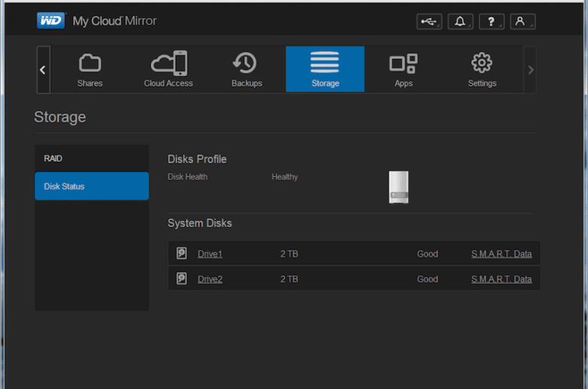The width and height of the screenshot is (588, 389).
Task: Select Disk Status in the sidebar
Action: [x=92, y=186]
